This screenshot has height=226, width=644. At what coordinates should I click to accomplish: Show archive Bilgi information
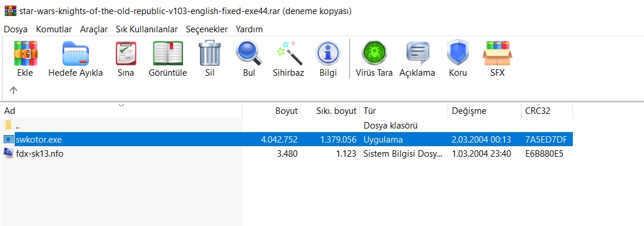(328, 53)
